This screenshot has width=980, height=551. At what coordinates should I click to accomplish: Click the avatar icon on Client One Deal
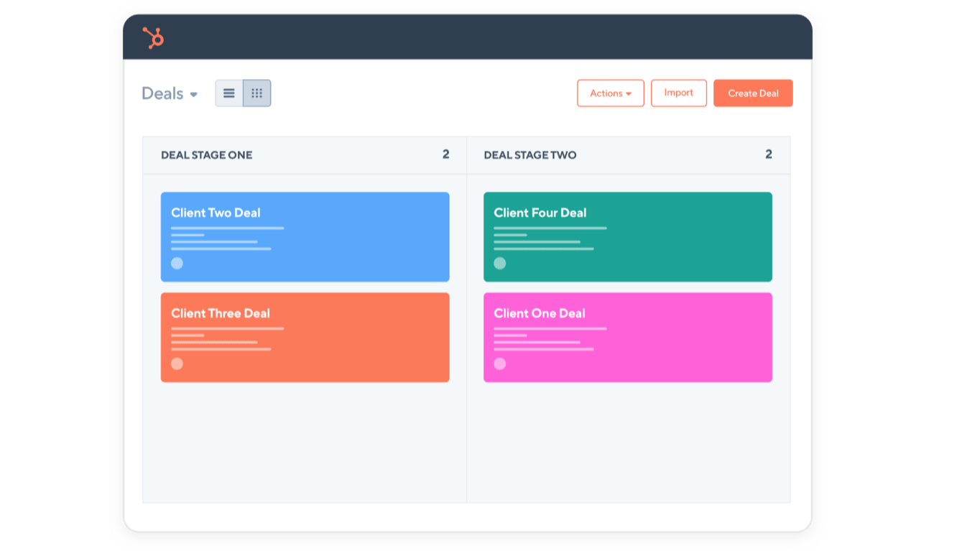pyautogui.click(x=499, y=364)
